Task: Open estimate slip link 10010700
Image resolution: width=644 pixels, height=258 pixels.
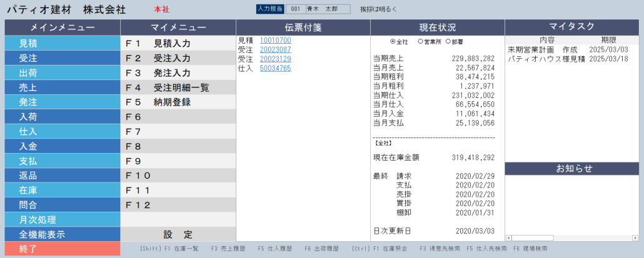Action: [275, 41]
